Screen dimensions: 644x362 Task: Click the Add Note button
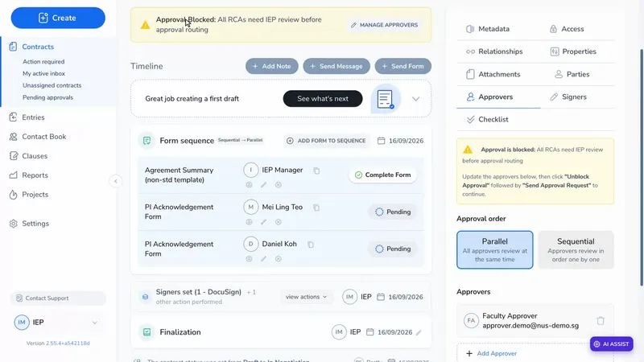click(x=272, y=66)
